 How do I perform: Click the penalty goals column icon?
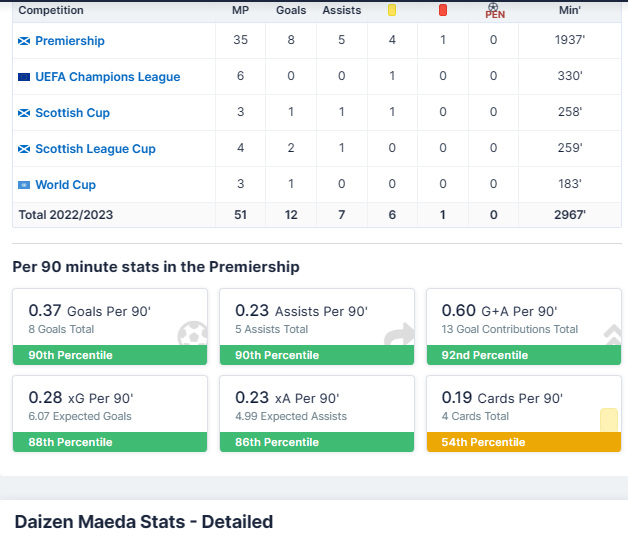pyautogui.click(x=494, y=10)
